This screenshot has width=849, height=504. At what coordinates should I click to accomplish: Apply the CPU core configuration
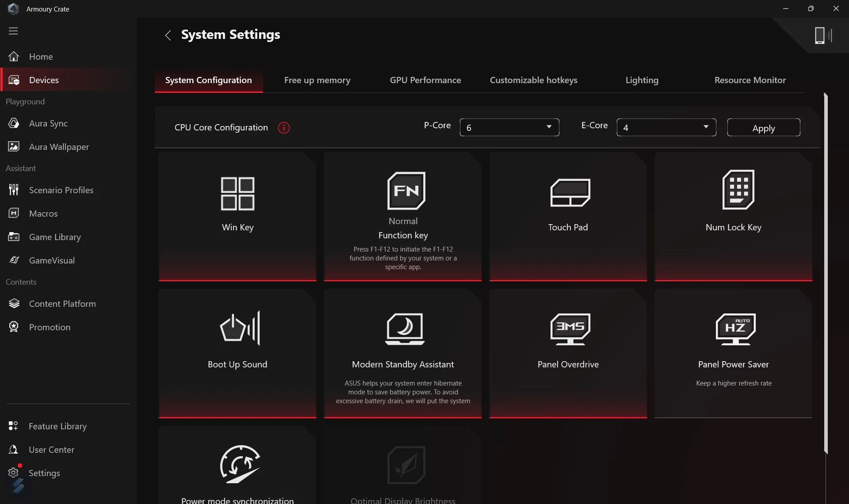tap(764, 128)
